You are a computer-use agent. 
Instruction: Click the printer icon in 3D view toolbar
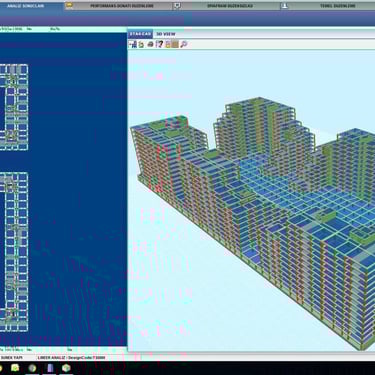[150, 44]
